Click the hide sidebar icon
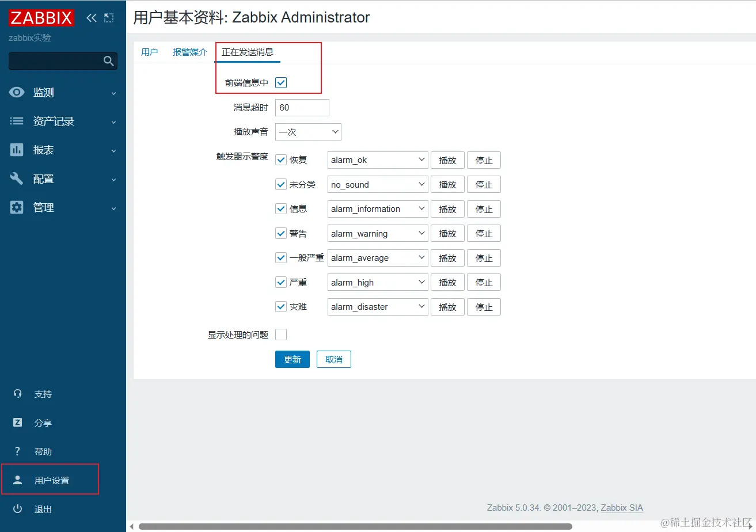This screenshot has height=532, width=756. click(x=109, y=18)
